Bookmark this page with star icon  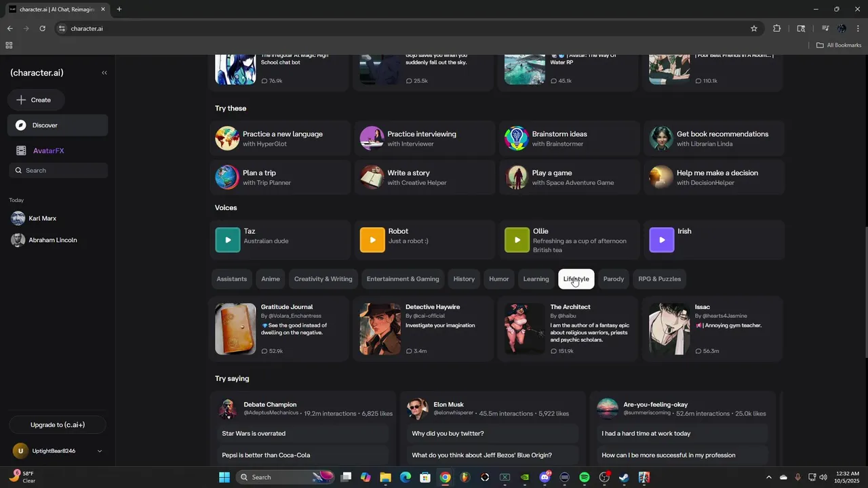pyautogui.click(x=753, y=28)
